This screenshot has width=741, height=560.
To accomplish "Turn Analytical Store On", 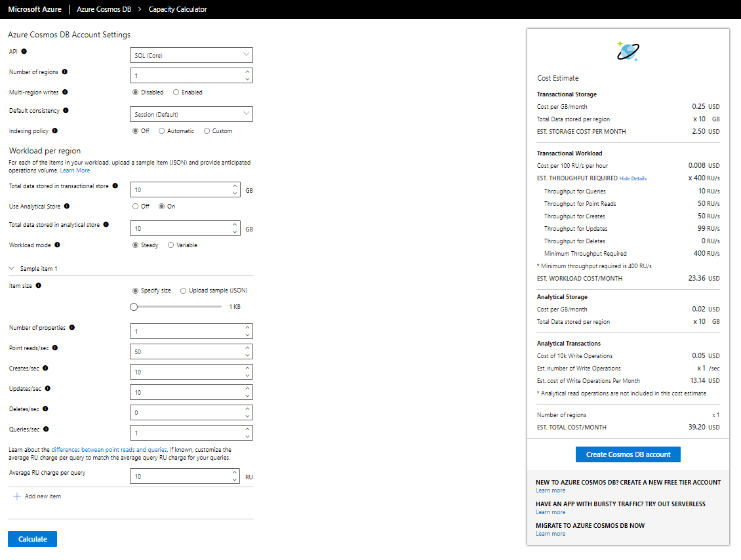I will pos(161,207).
